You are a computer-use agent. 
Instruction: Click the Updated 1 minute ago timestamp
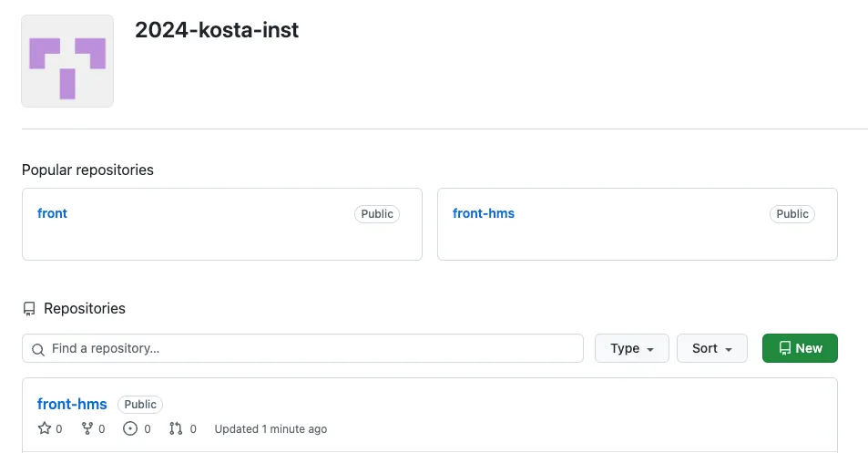[271, 429]
